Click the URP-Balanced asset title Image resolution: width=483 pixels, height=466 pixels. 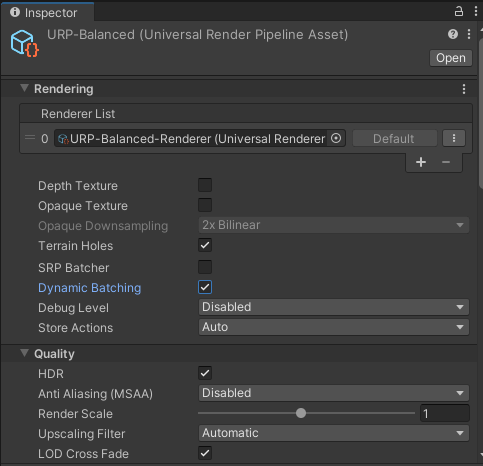click(197, 35)
